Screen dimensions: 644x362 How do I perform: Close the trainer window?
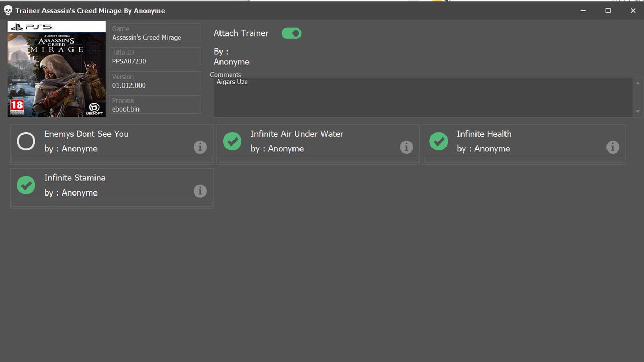tap(633, 10)
